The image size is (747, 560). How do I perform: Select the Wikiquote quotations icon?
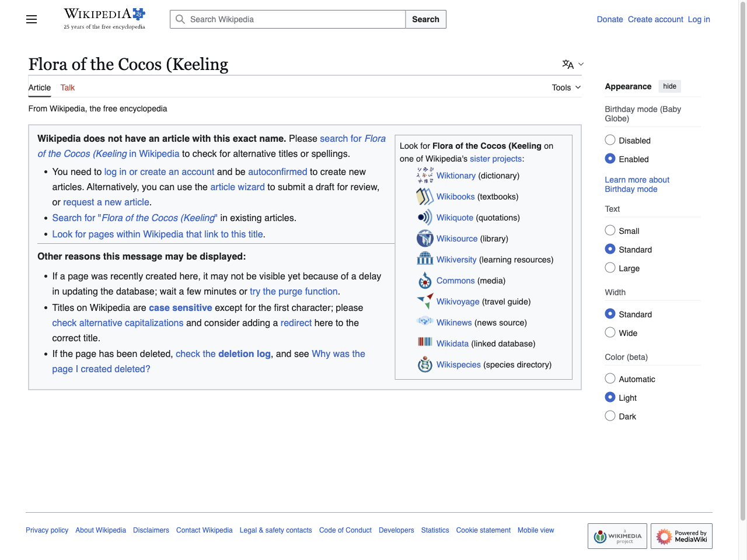424,217
